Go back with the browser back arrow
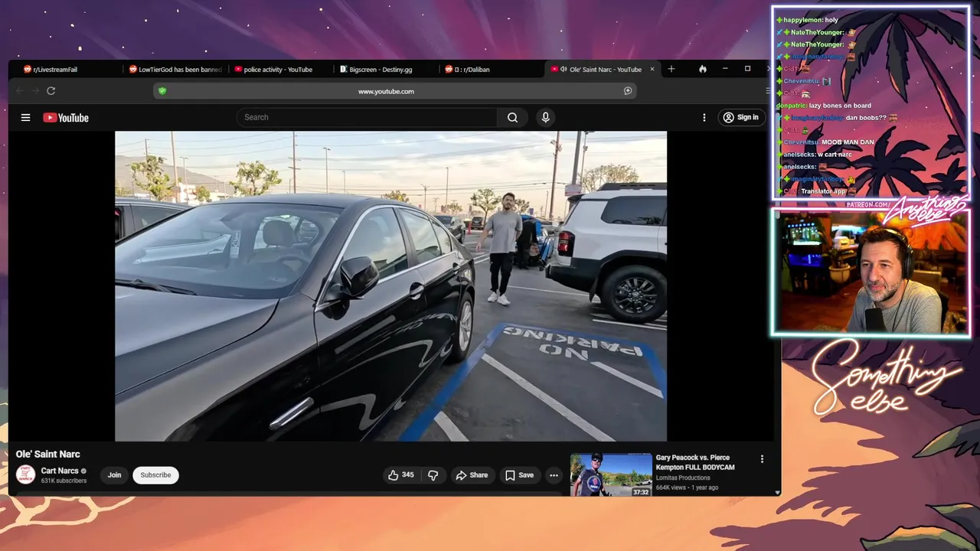This screenshot has height=551, width=980. [20, 91]
